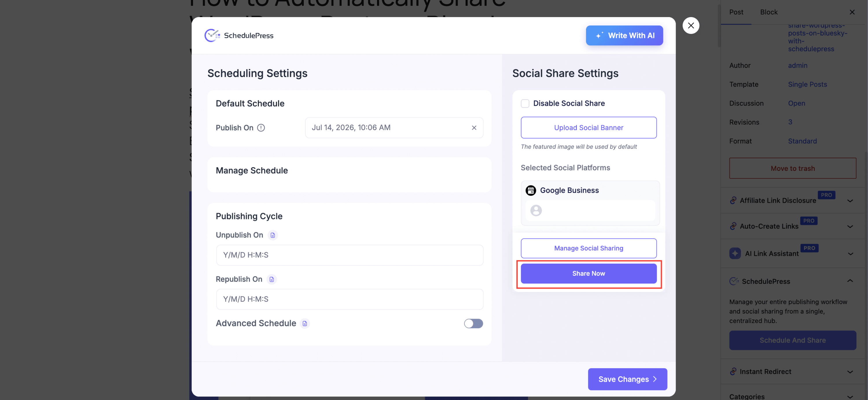868x400 pixels.
Task: Open the Republish On documentation icon
Action: (x=272, y=279)
